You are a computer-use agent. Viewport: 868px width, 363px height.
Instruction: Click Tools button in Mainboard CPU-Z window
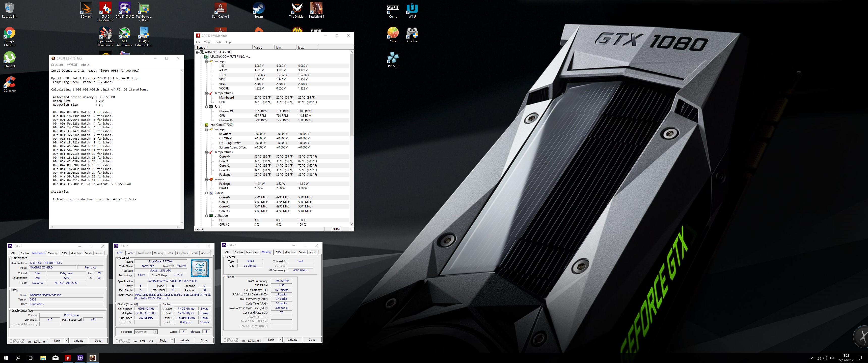[57, 341]
